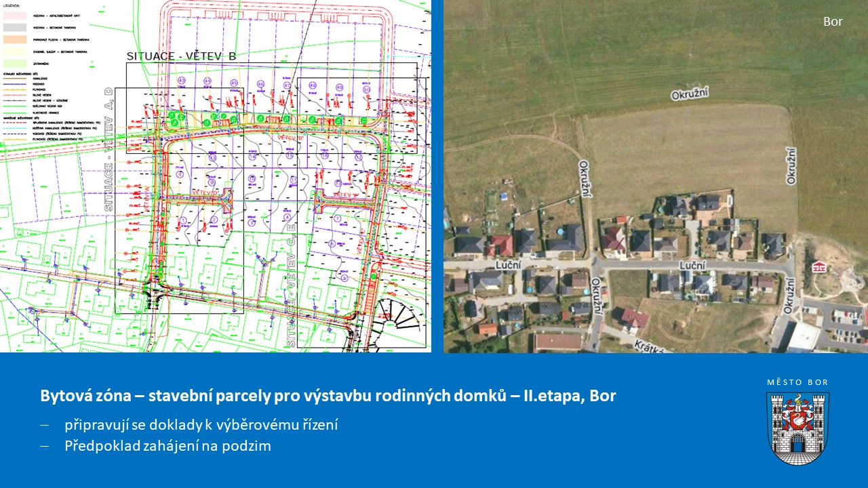
Task: Click the bullet about "výběrovému řízení"
Action: tap(201, 425)
